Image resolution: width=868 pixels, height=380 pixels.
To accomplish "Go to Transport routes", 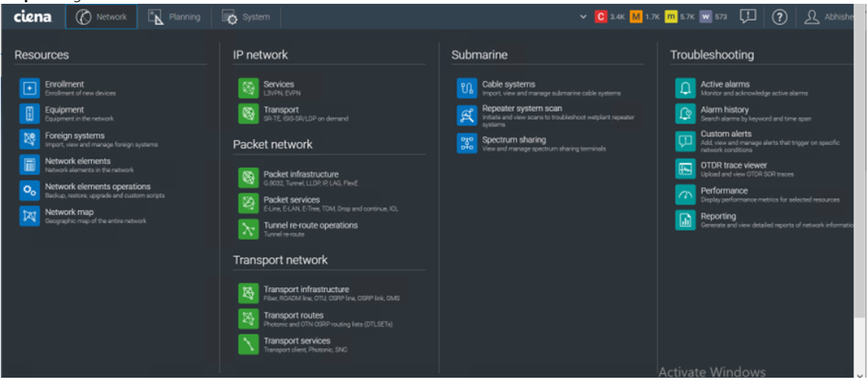I will pos(293,316).
